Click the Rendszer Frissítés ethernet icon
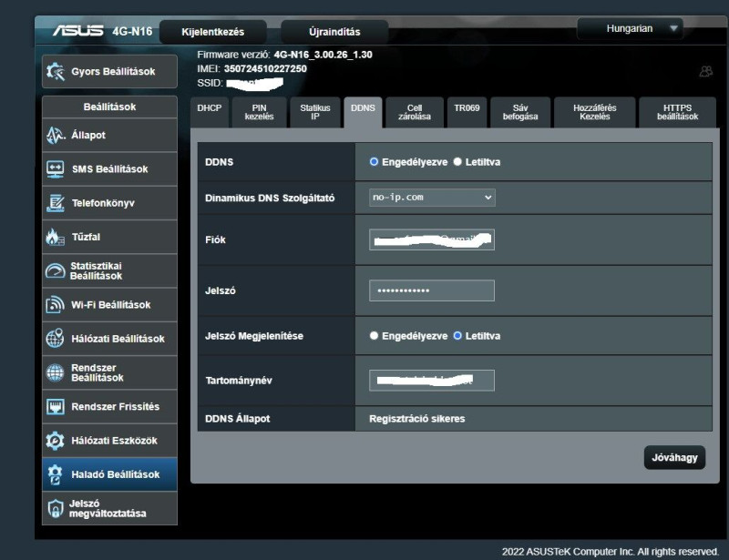Screen dimensions: 729x560 click(56, 407)
